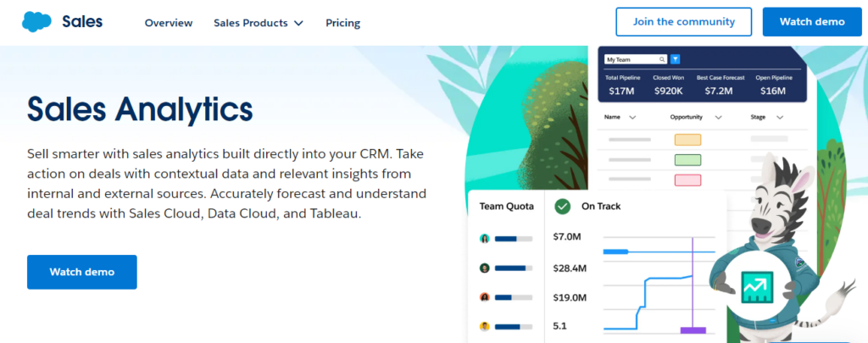This screenshot has width=868, height=343.
Task: Click the Watch demo button in header
Action: pyautogui.click(x=813, y=22)
